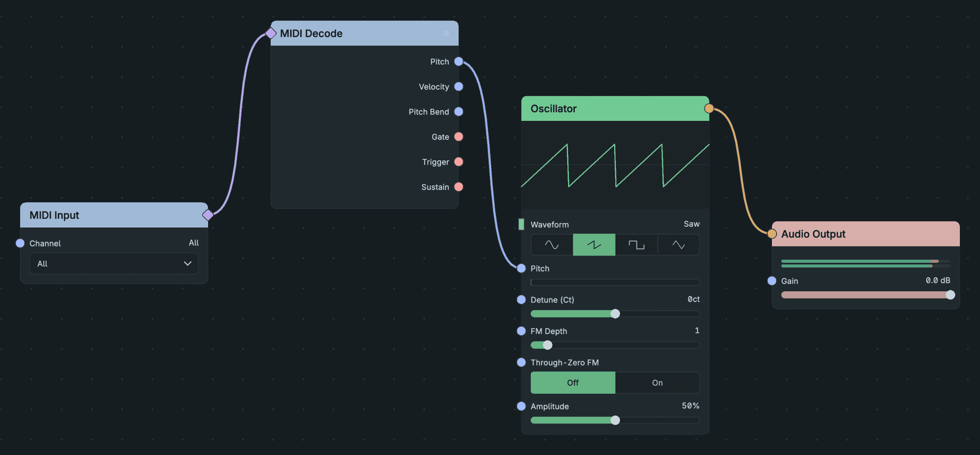Click the Channel dropdown chevron arrow
The image size is (980, 455).
[x=188, y=264]
